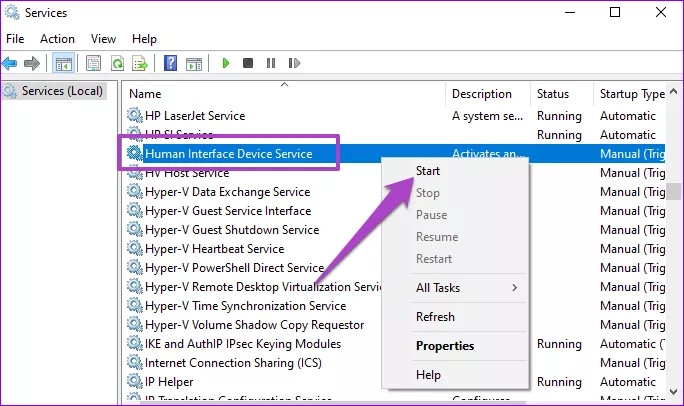Click Running status of IKE and AuthIP row
This screenshot has height=406, width=684.
pyautogui.click(x=559, y=344)
